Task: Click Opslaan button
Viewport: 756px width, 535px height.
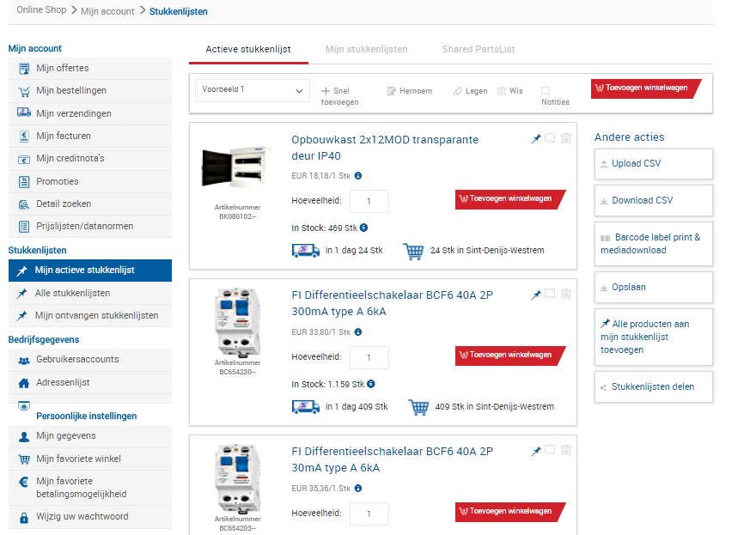Action: [653, 288]
